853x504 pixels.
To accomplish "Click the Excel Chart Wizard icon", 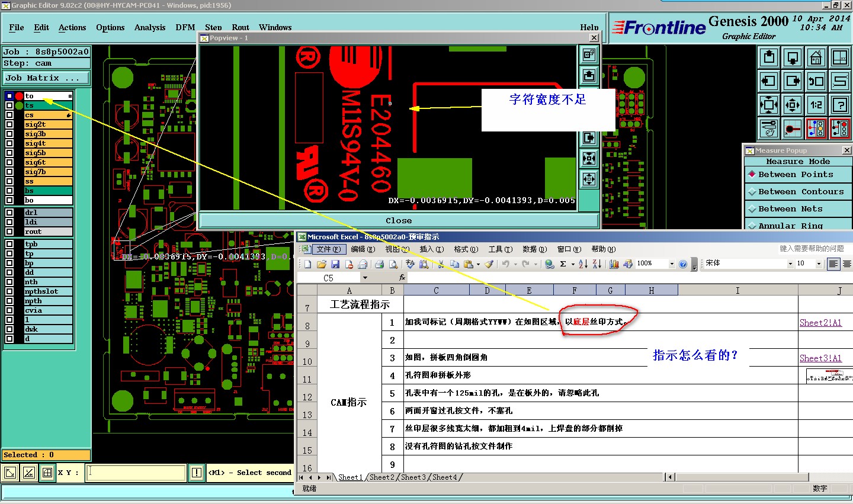I will 614,264.
